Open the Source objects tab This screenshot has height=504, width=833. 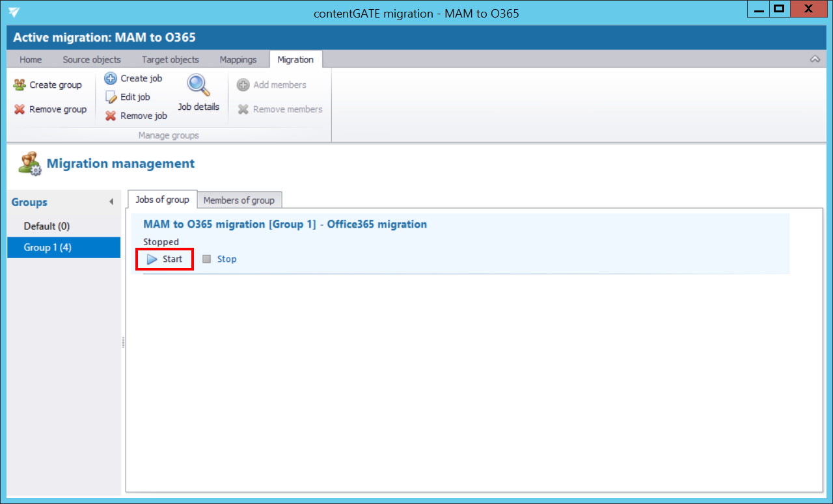point(92,60)
